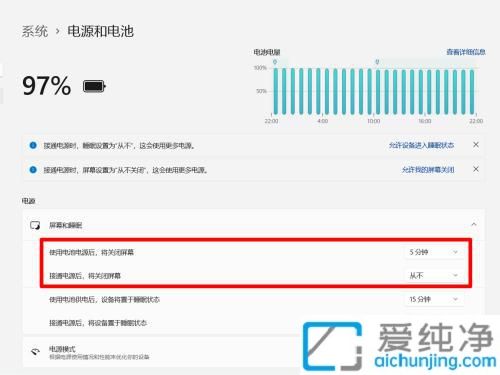Click the battery icon beside 97%

click(94, 86)
